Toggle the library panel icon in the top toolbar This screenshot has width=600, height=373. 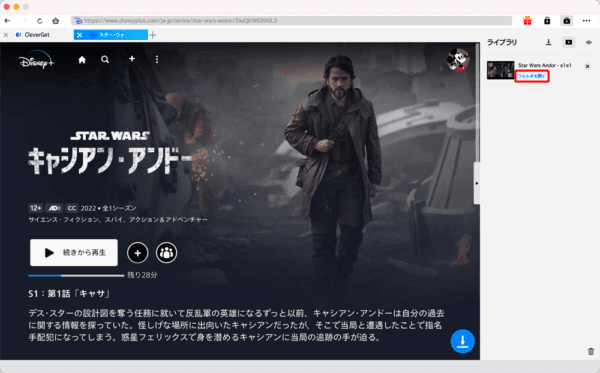(567, 21)
